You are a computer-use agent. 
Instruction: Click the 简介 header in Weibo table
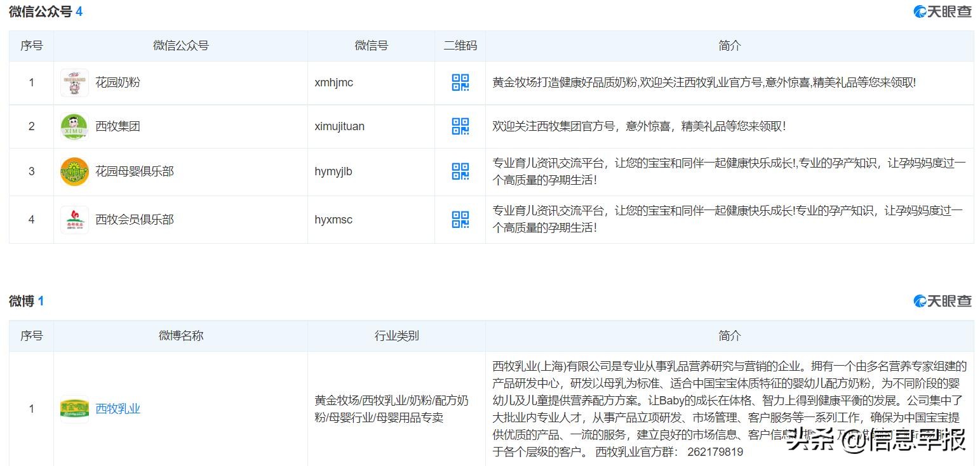click(729, 336)
